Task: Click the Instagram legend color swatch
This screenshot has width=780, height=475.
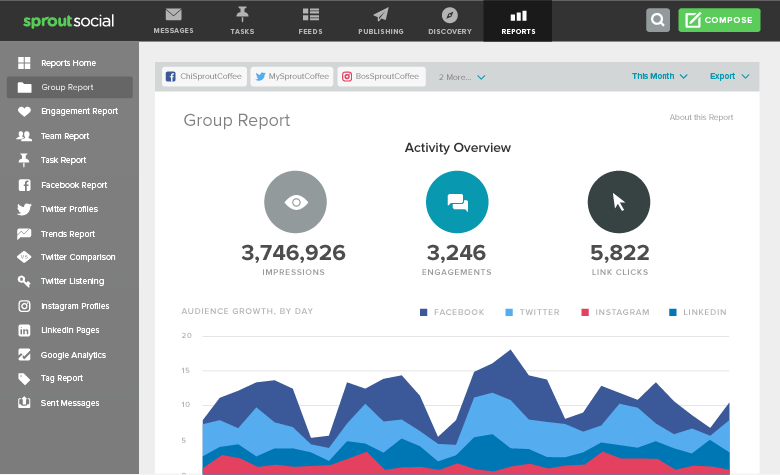Action: [x=586, y=313]
